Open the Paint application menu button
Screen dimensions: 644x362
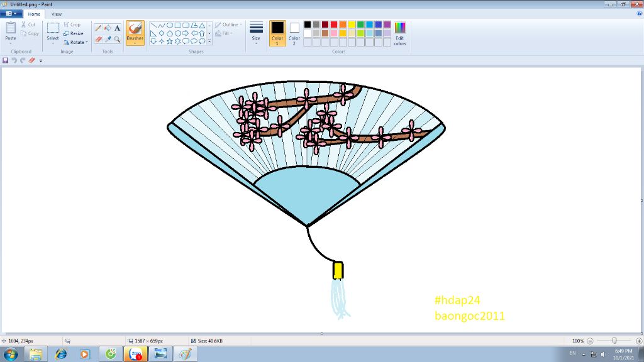coord(11,14)
